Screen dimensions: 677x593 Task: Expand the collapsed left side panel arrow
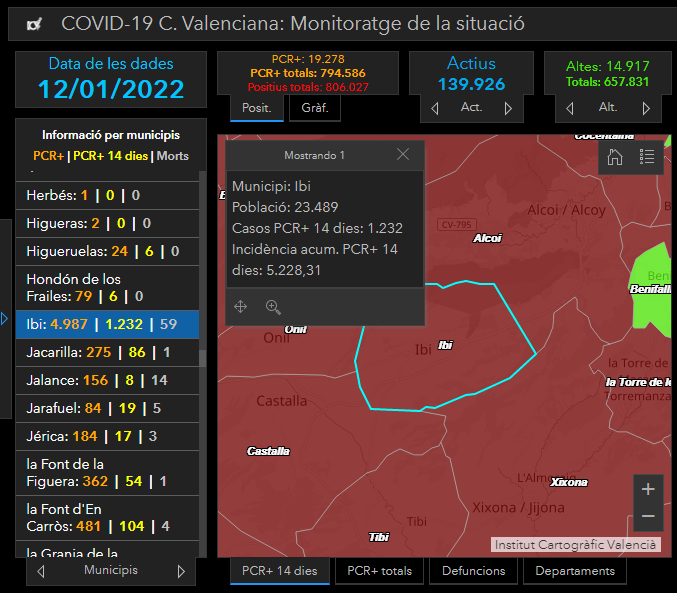(x=5, y=319)
